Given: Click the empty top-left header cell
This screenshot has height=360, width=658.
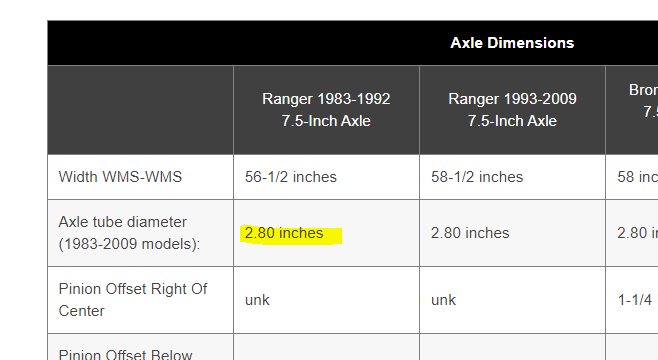Looking at the screenshot, I should [x=140, y=110].
